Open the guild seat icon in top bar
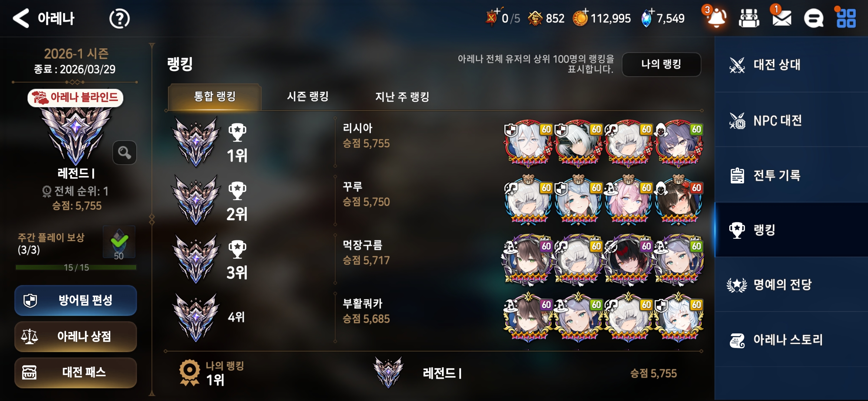The image size is (868, 401). click(x=749, y=18)
